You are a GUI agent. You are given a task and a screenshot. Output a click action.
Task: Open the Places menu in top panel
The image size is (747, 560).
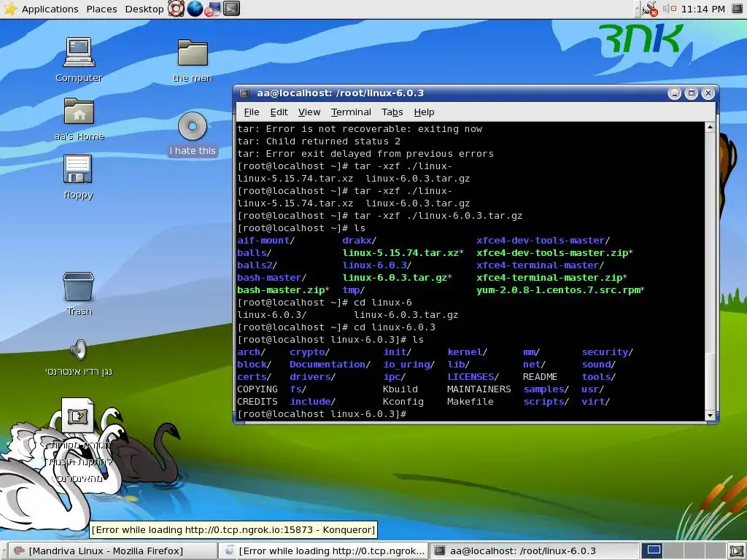(101, 9)
